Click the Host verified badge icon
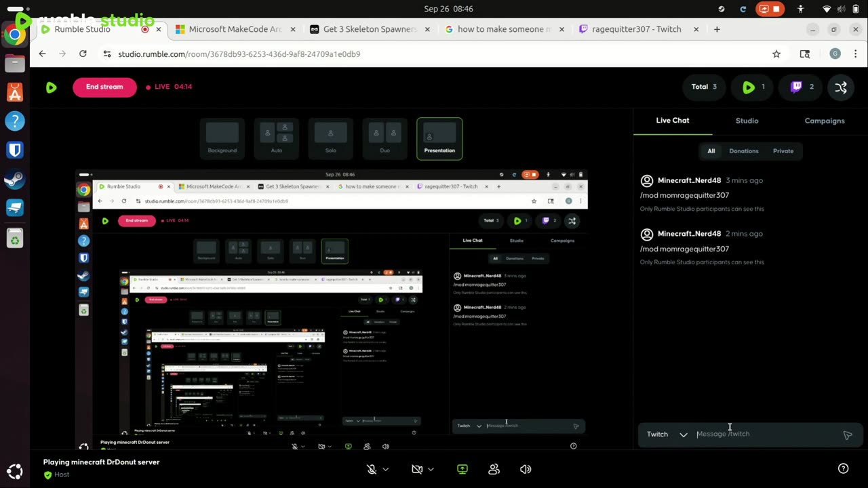 (x=47, y=475)
